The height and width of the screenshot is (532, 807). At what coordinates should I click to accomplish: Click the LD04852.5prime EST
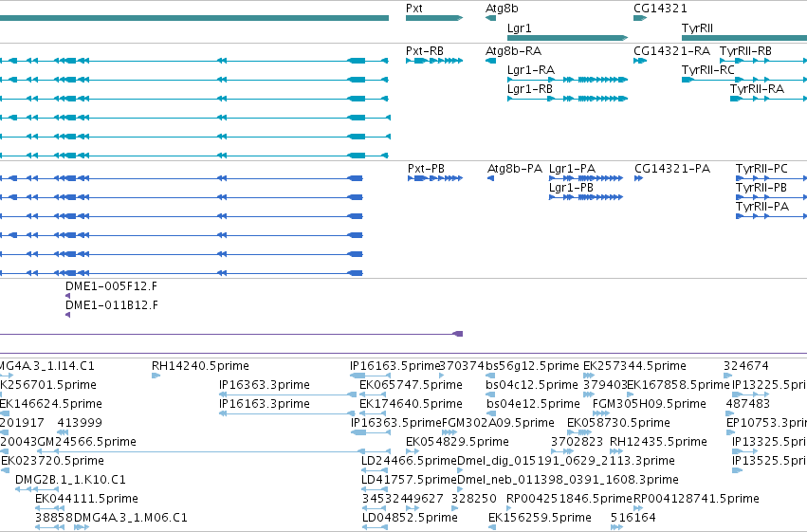coord(375,527)
